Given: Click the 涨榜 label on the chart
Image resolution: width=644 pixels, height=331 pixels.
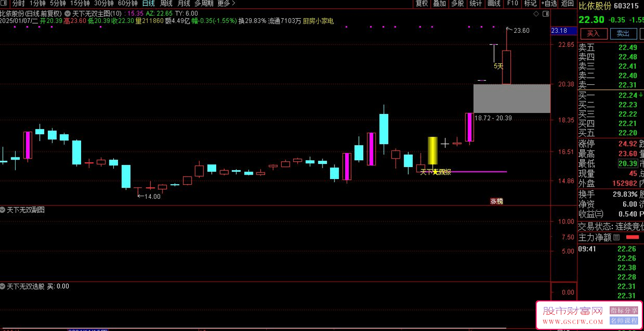Looking at the screenshot, I should click(x=496, y=202).
